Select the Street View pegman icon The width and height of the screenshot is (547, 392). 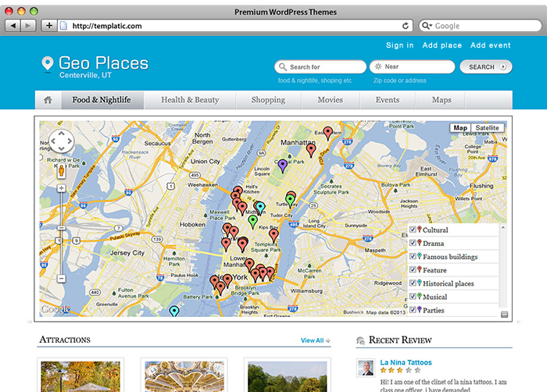pyautogui.click(x=62, y=171)
